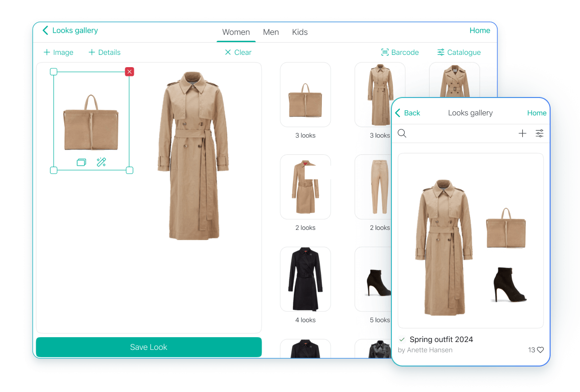Open the Barcode scanner
The width and height of the screenshot is (580, 392).
coord(400,52)
